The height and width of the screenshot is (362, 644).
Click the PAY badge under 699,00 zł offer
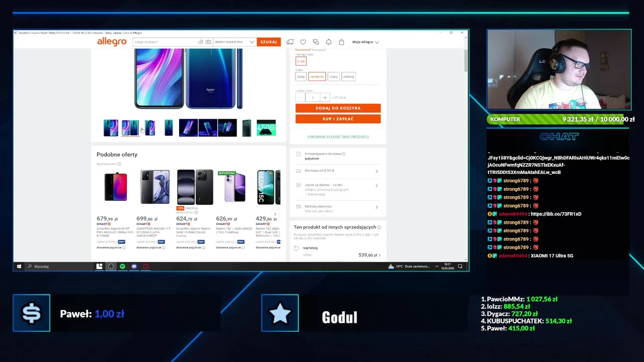click(161, 242)
